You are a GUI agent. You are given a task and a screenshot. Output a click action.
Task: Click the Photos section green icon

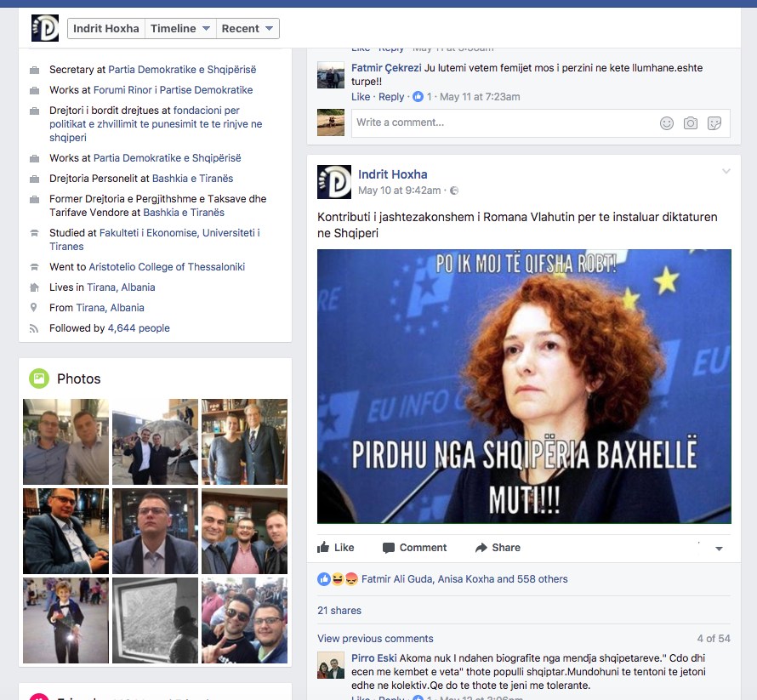[x=39, y=378]
